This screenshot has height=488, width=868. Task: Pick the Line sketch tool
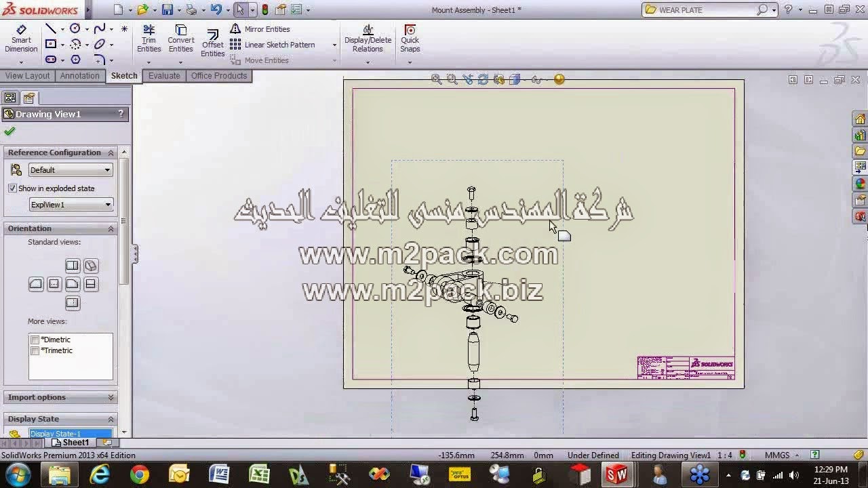[x=51, y=28]
